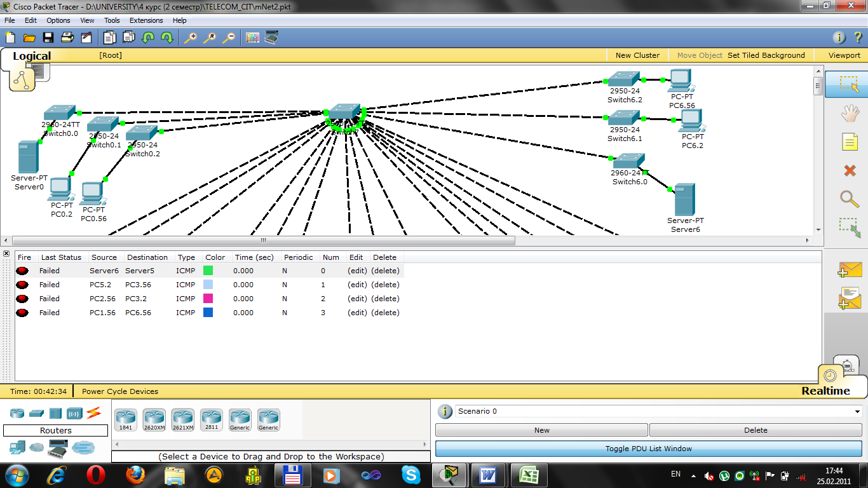Save the network with the floppy icon
This screenshot has width=868, height=488.
click(48, 37)
